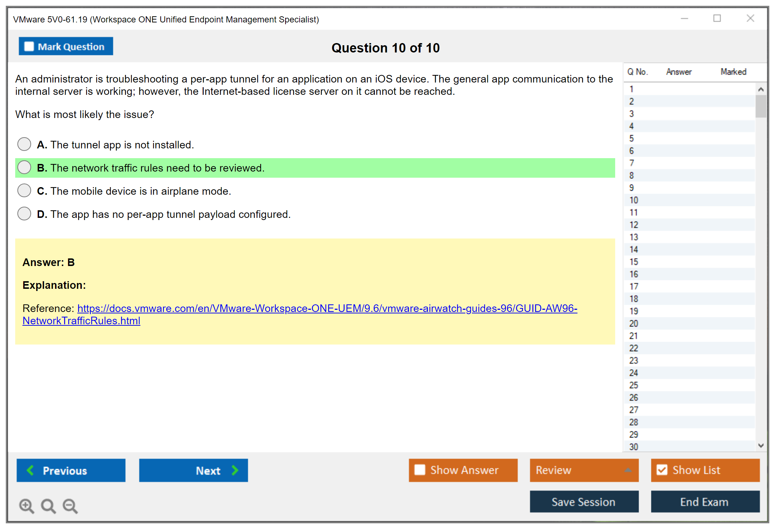Expand the Review dropdown menu

click(628, 470)
